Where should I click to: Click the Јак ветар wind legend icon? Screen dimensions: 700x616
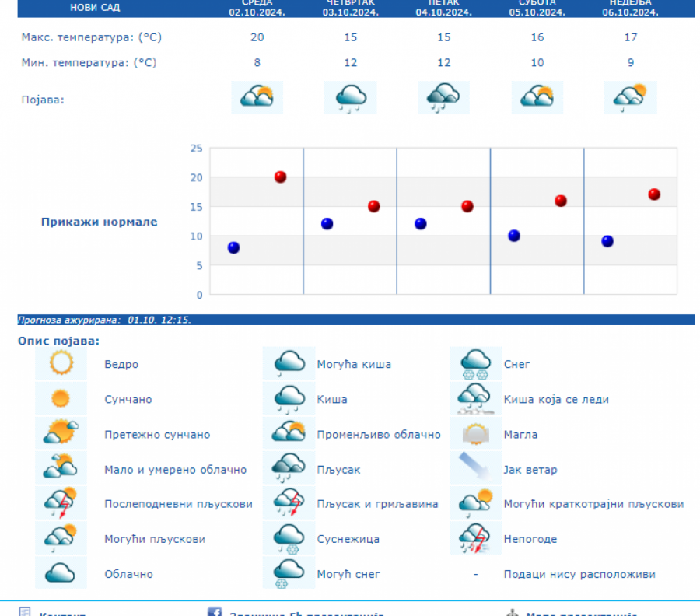click(475, 469)
